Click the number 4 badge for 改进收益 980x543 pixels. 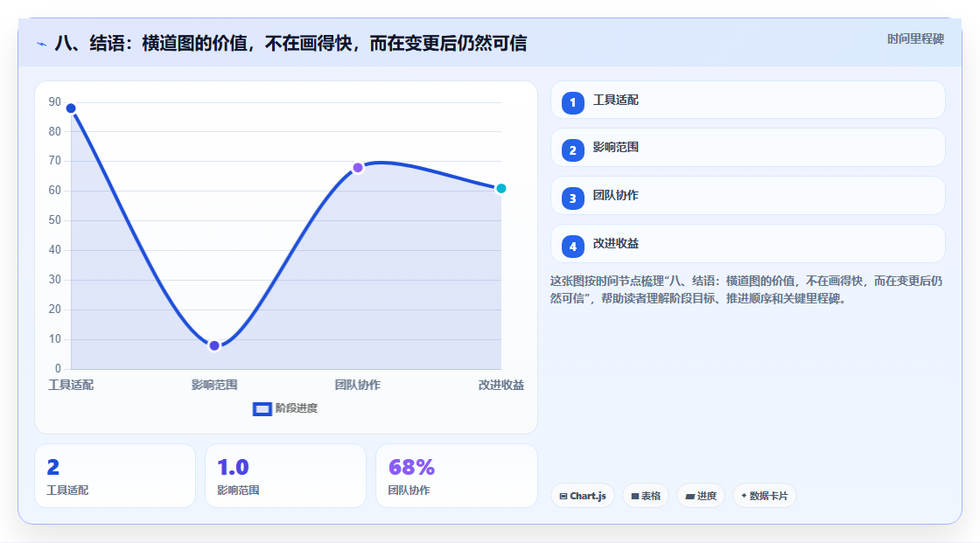pos(572,247)
